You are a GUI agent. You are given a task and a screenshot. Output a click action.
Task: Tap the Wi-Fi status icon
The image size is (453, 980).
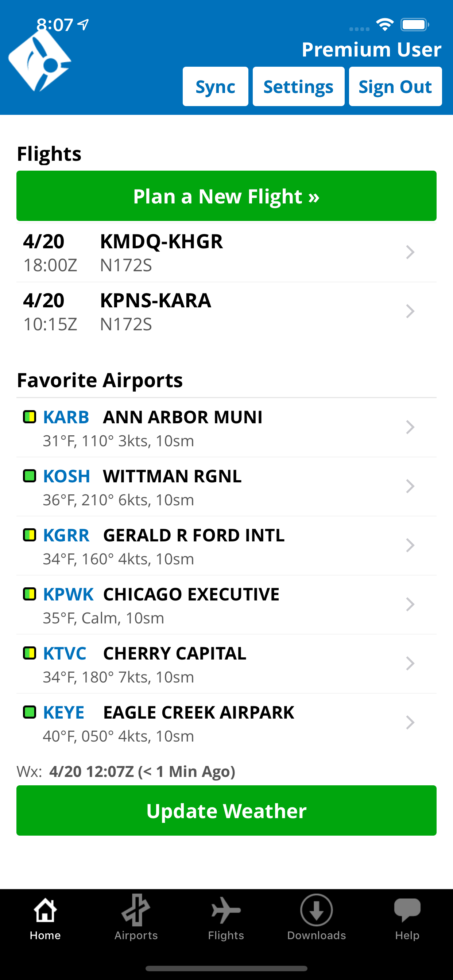385,25
